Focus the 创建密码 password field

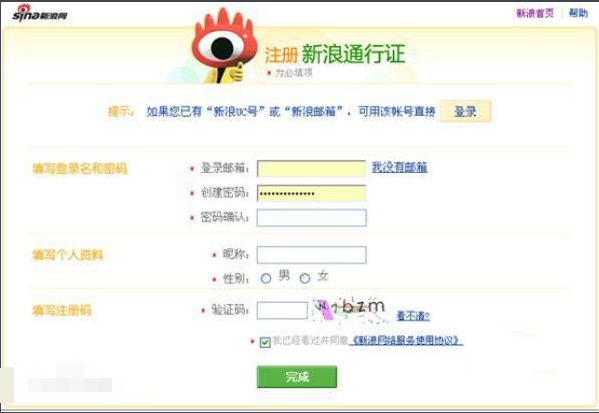[311, 193]
